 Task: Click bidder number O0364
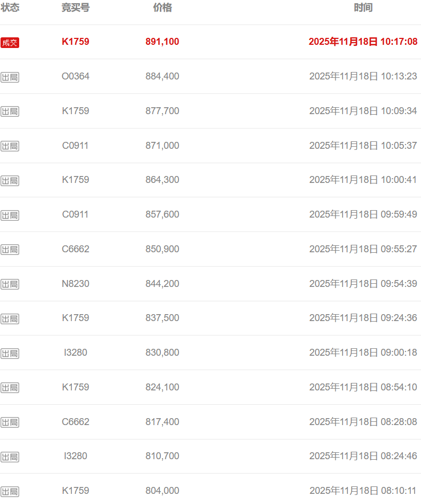click(x=76, y=76)
